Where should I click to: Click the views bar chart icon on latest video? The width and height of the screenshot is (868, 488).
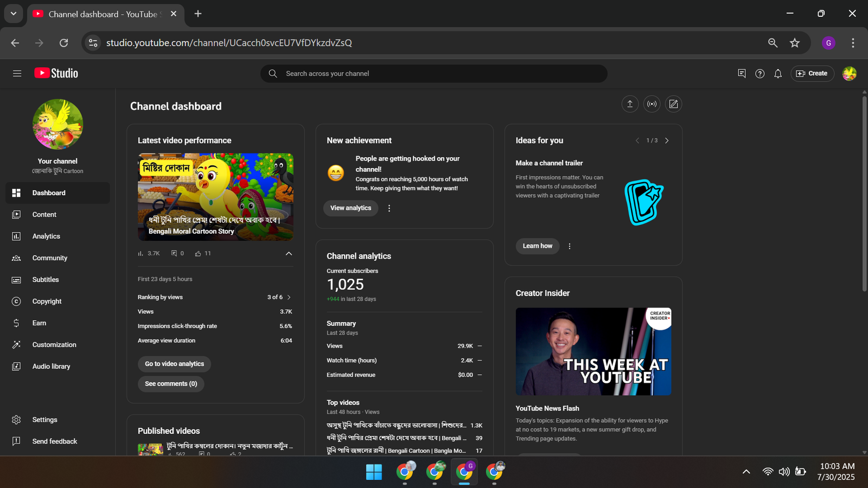coord(141,253)
